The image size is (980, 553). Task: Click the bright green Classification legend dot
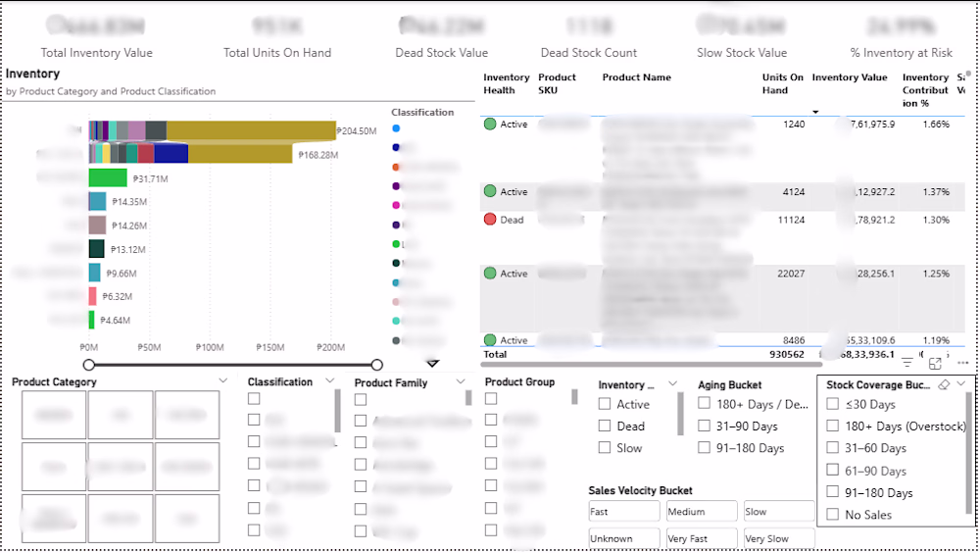click(396, 244)
